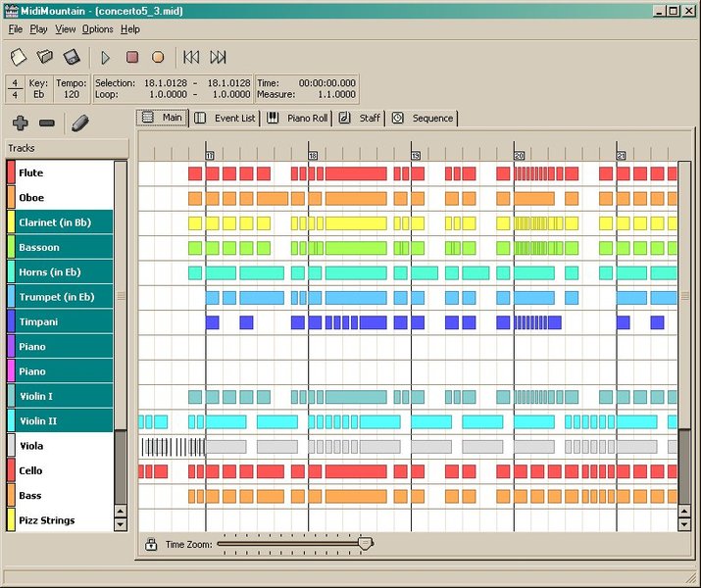This screenshot has width=701, height=588.
Task: Skip forward to the end
Action: point(219,57)
